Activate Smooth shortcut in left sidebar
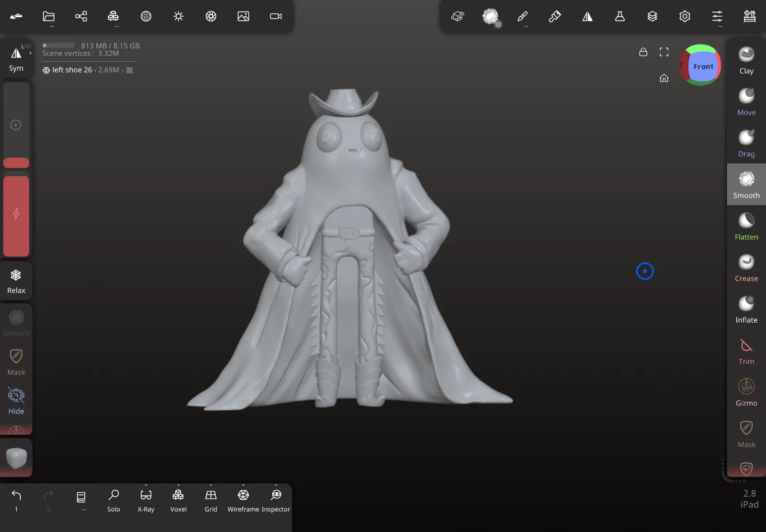 point(16,323)
